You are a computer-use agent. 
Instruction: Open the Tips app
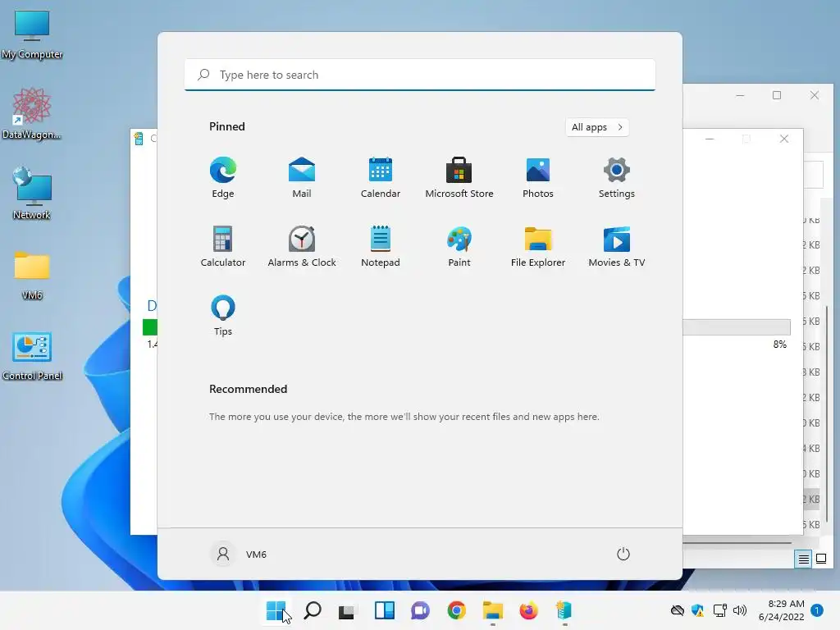(223, 315)
